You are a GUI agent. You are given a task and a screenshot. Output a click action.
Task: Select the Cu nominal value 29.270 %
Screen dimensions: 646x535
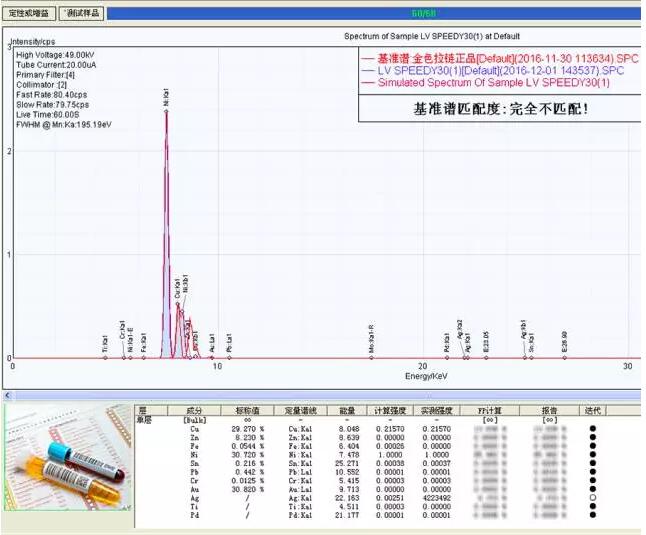click(247, 429)
